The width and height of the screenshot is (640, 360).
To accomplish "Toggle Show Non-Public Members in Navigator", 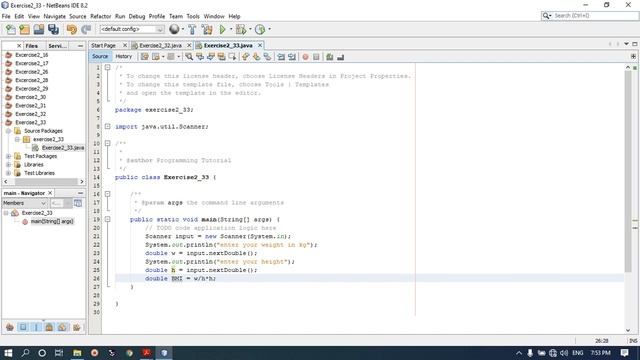I will click(49, 327).
